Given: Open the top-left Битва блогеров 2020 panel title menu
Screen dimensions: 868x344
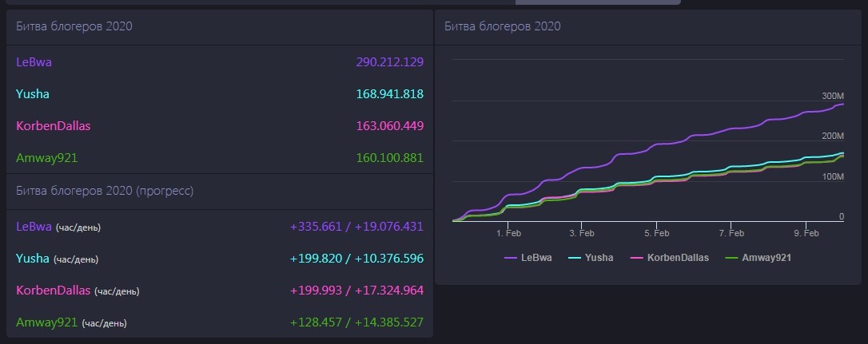Looking at the screenshot, I should (x=74, y=26).
